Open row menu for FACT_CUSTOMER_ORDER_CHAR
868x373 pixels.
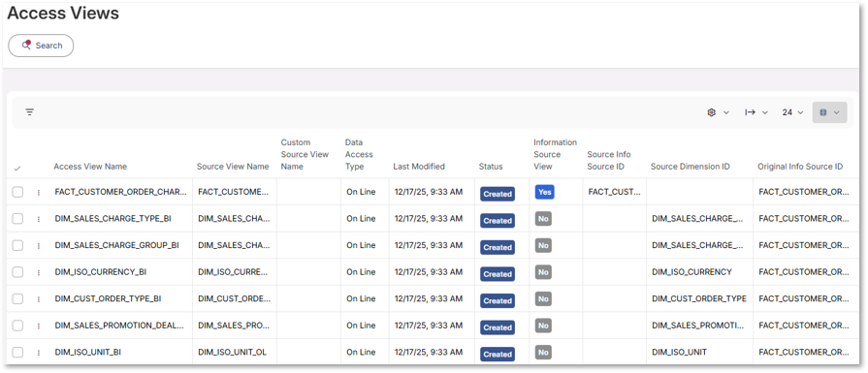click(x=39, y=192)
